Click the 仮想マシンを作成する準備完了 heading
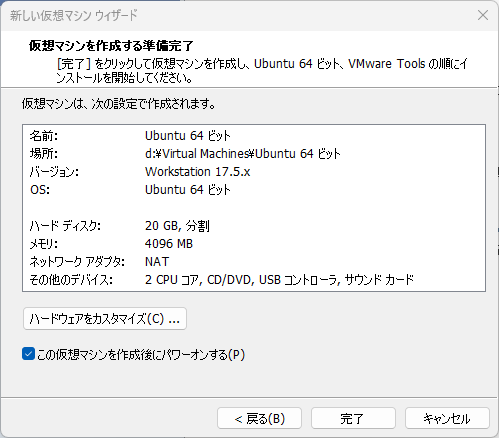 [111, 46]
